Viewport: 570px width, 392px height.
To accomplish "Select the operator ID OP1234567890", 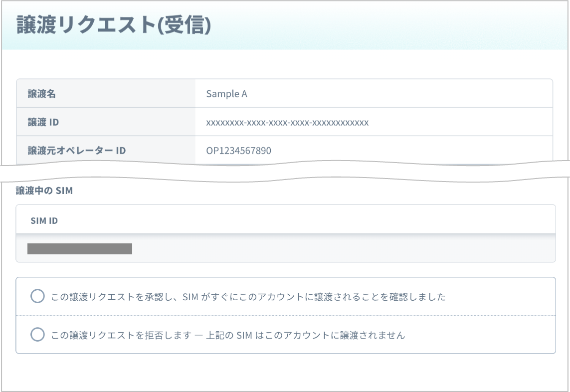I will pos(238,151).
